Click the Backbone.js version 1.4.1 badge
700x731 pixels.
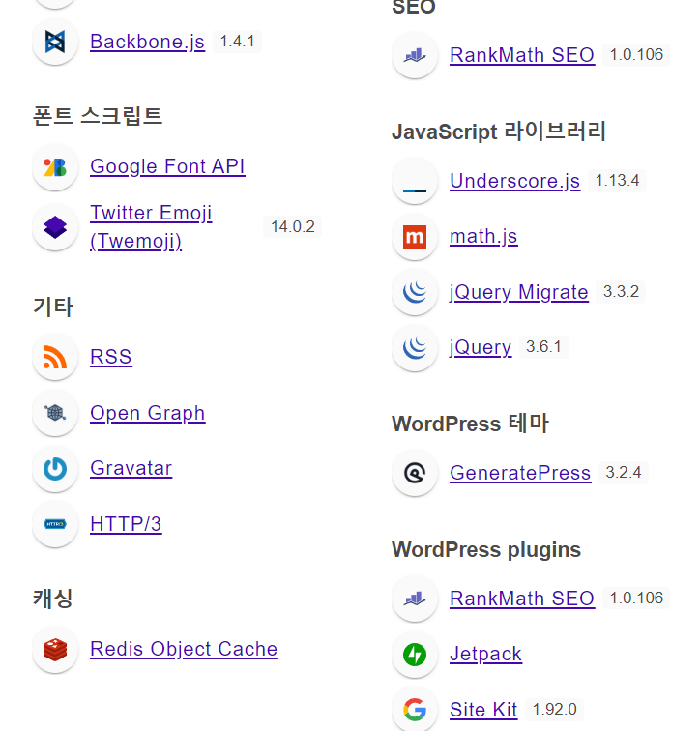(x=237, y=42)
